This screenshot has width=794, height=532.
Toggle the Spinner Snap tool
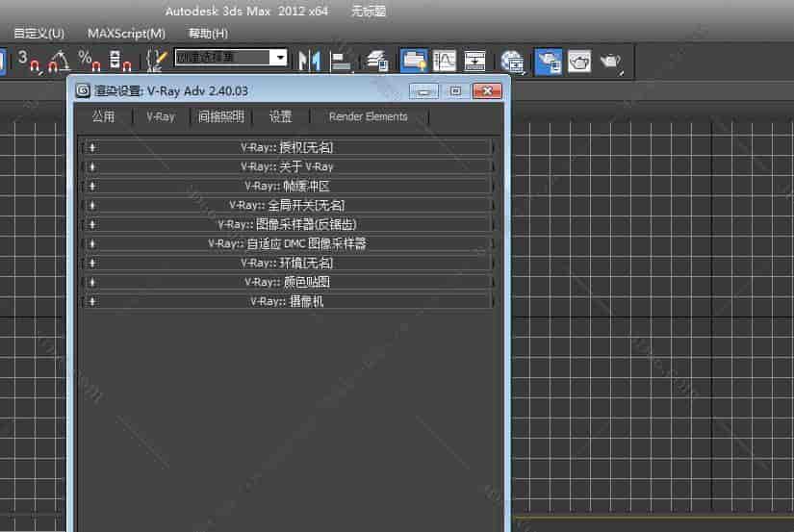coord(120,61)
